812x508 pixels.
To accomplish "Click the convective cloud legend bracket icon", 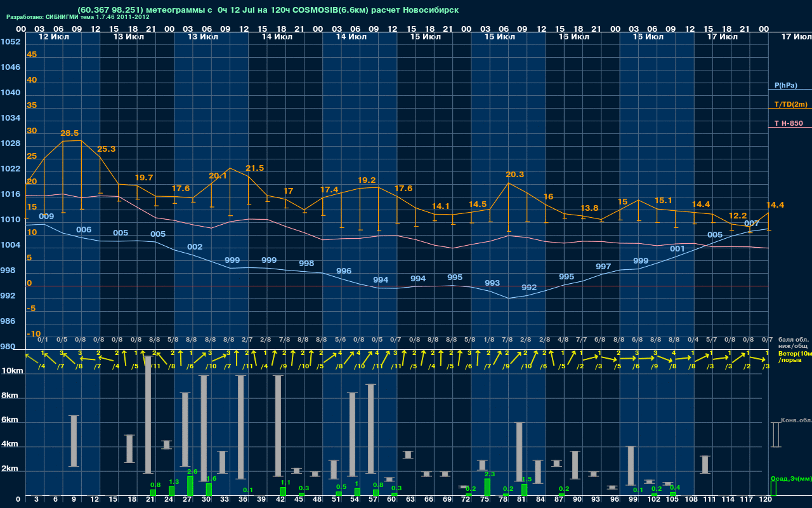I will (x=775, y=435).
